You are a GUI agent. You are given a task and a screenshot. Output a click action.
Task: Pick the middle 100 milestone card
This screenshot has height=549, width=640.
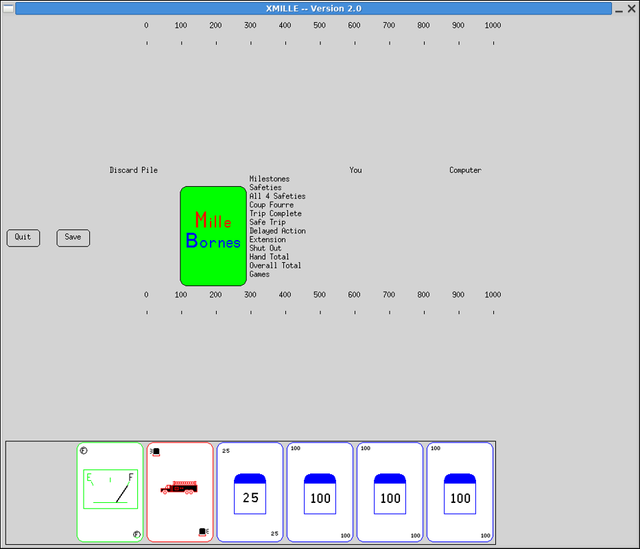(x=390, y=492)
